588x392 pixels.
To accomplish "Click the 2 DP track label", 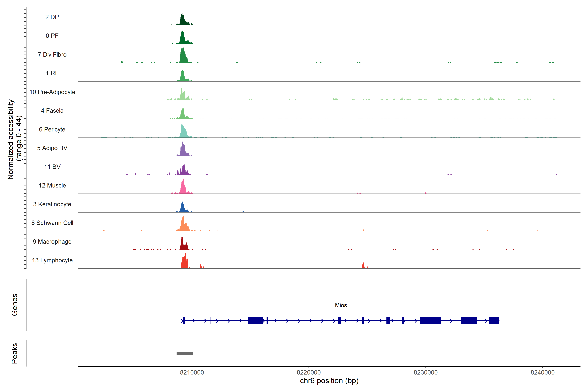I will pos(52,17).
